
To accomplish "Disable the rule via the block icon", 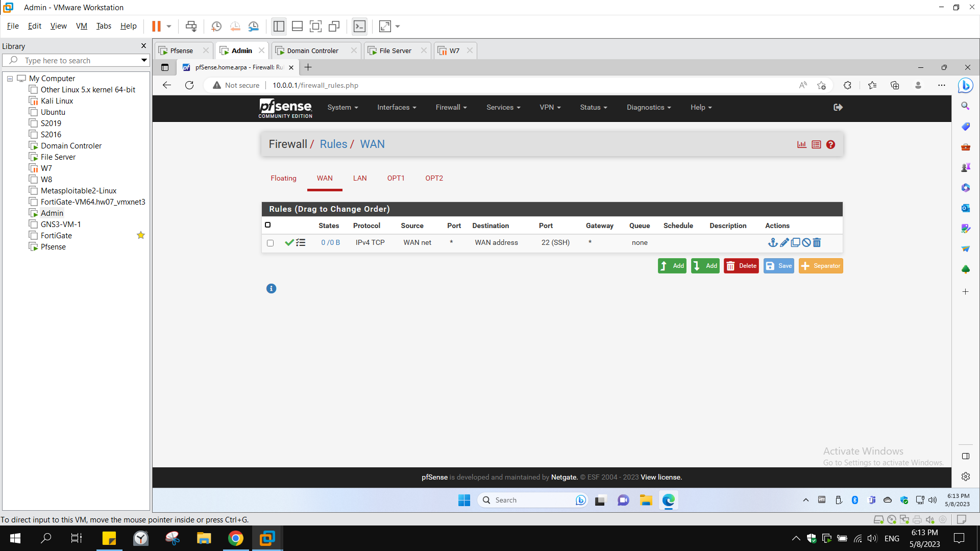I will (806, 243).
